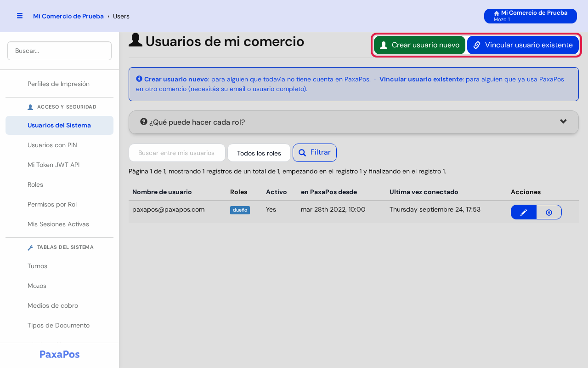Click the 'Users' breadcrumb text
Screen dimensions: 588x368
[121, 16]
